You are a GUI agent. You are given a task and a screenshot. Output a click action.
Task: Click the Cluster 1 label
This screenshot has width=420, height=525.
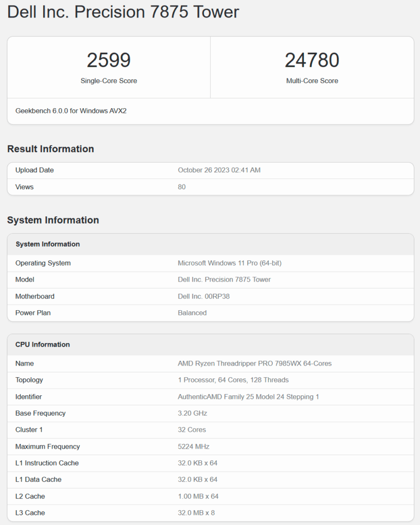tap(29, 430)
